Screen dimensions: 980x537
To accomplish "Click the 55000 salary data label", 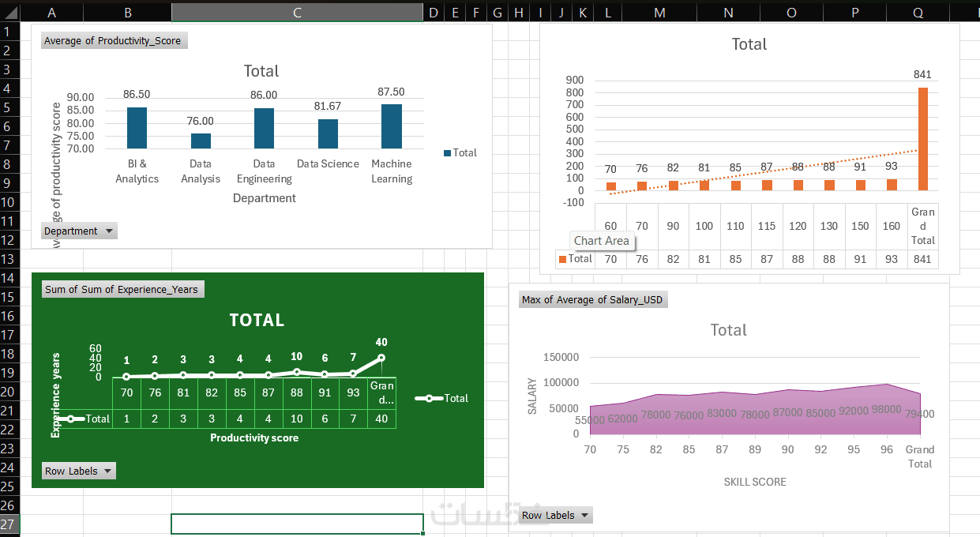I will 590,421.
